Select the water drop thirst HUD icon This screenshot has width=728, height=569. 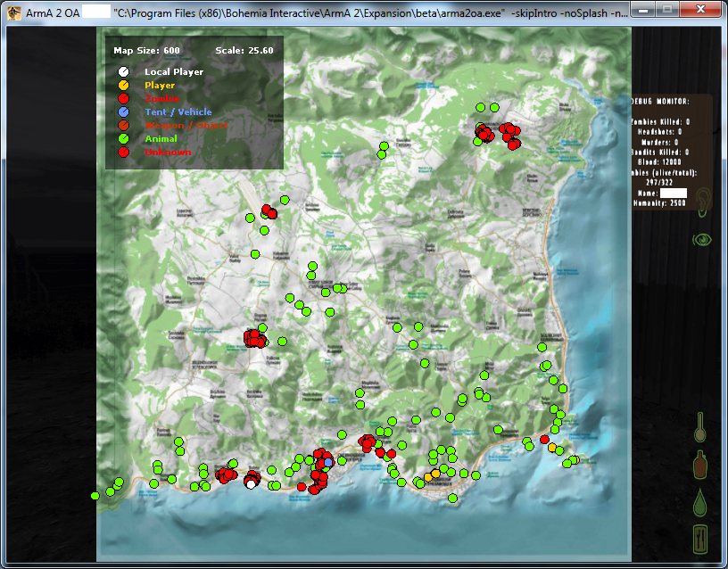[700, 502]
